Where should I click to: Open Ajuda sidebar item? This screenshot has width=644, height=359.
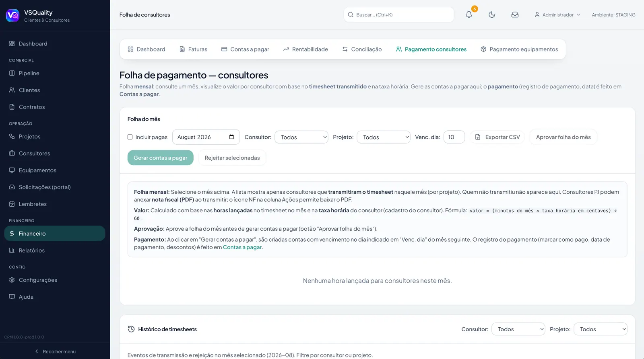[x=55, y=297]
